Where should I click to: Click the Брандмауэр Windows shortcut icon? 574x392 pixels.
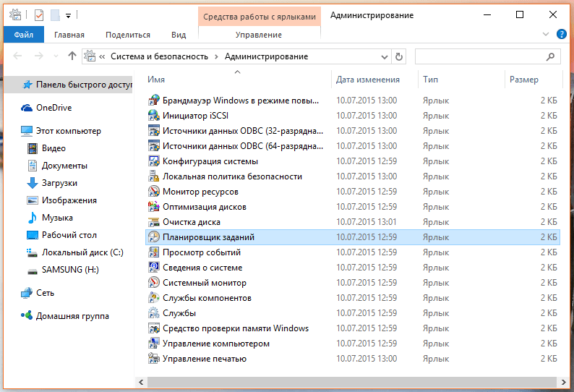click(x=153, y=101)
